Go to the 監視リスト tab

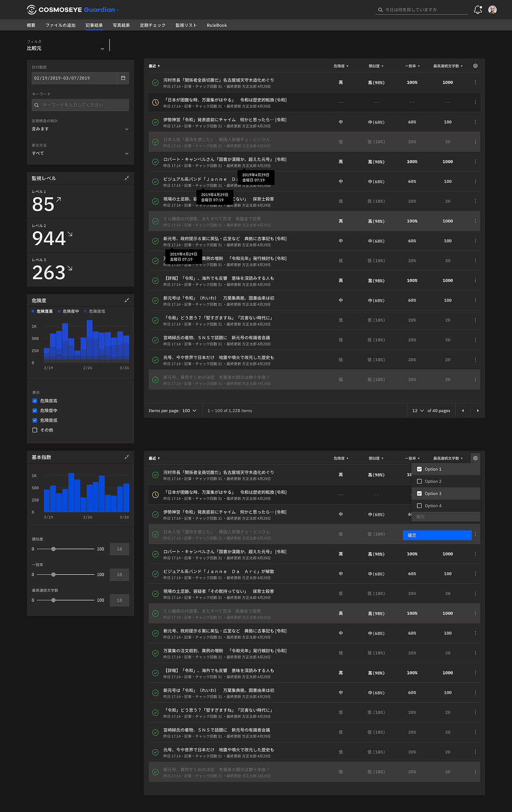186,25
